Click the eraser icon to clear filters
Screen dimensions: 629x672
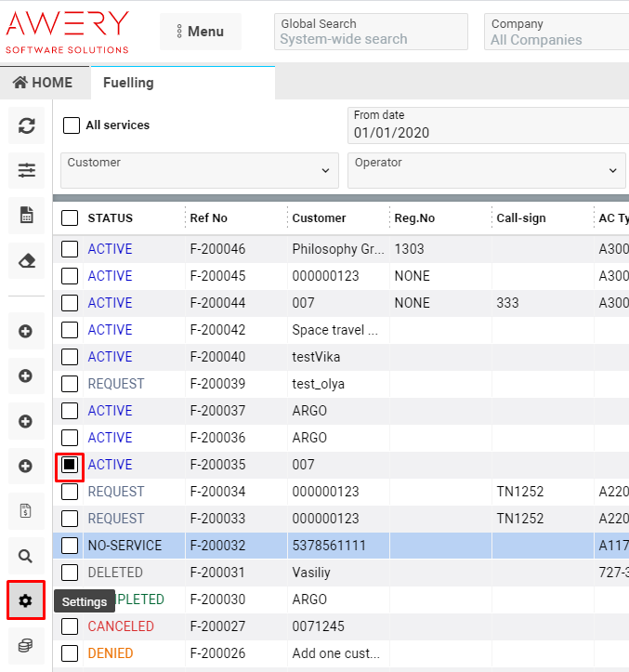click(26, 261)
